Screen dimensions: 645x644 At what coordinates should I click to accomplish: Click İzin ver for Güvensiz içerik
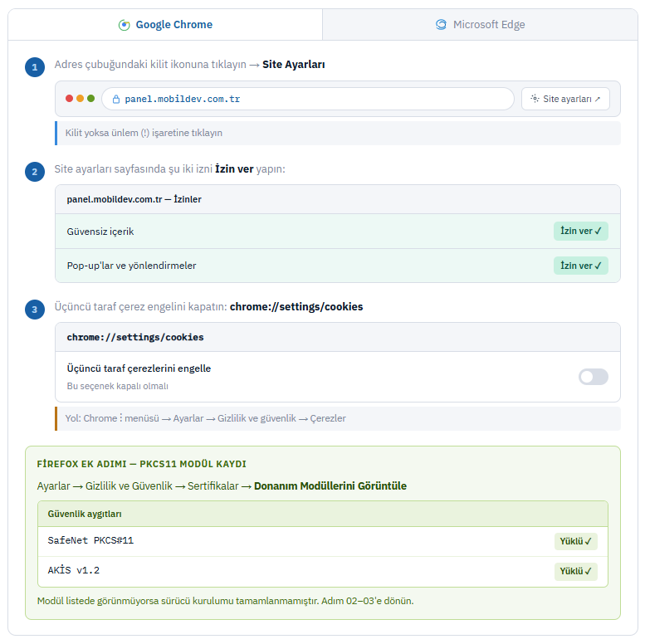click(581, 231)
